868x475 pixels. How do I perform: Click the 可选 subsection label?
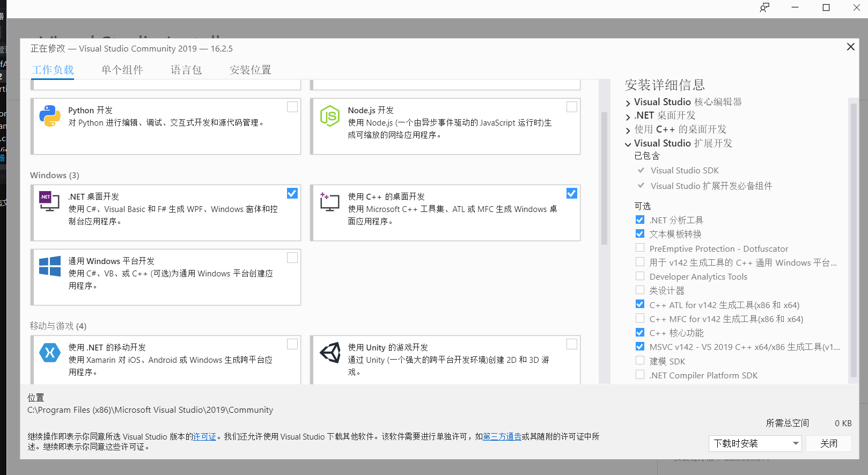pyautogui.click(x=643, y=206)
